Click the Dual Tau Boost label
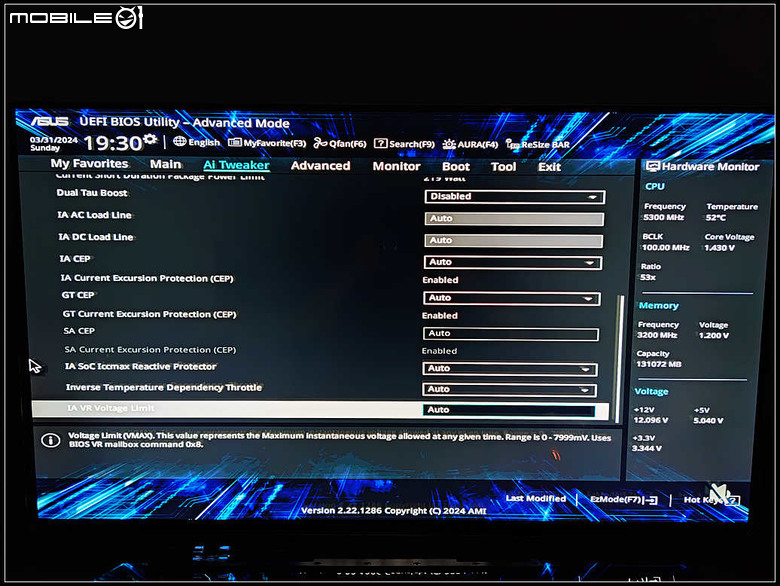The height and width of the screenshot is (586, 780). click(x=92, y=193)
